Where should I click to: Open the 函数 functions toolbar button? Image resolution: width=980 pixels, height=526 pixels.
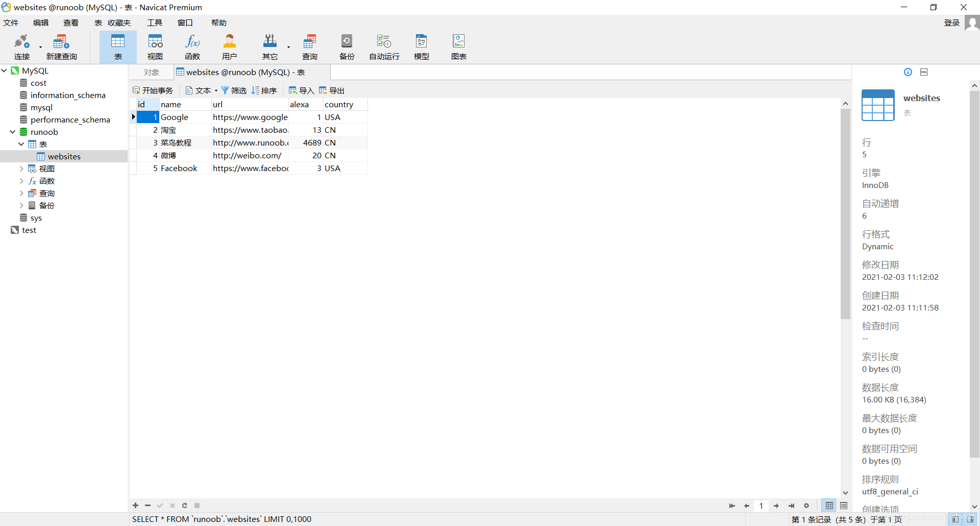pyautogui.click(x=192, y=47)
